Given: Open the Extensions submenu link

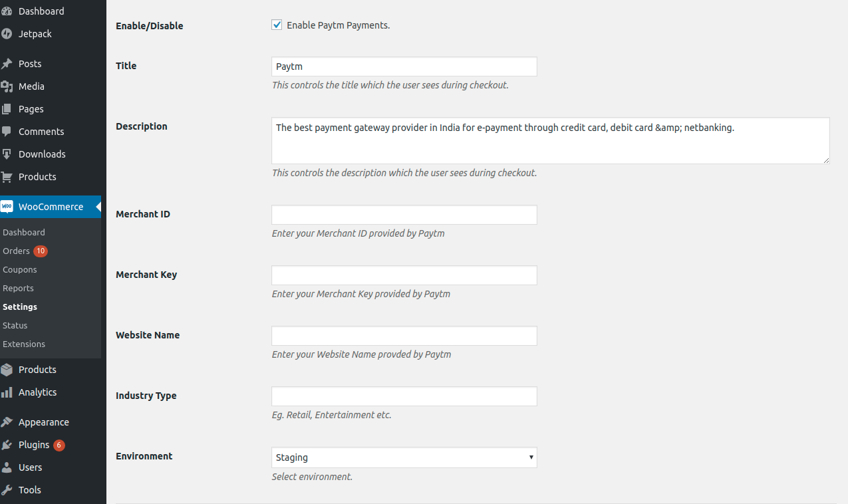Looking at the screenshot, I should 24,344.
